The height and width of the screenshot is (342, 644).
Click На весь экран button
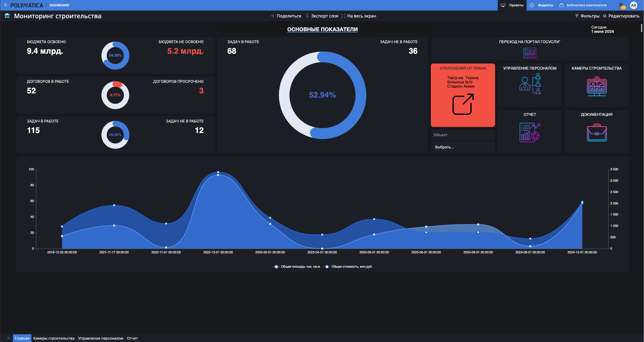point(359,16)
